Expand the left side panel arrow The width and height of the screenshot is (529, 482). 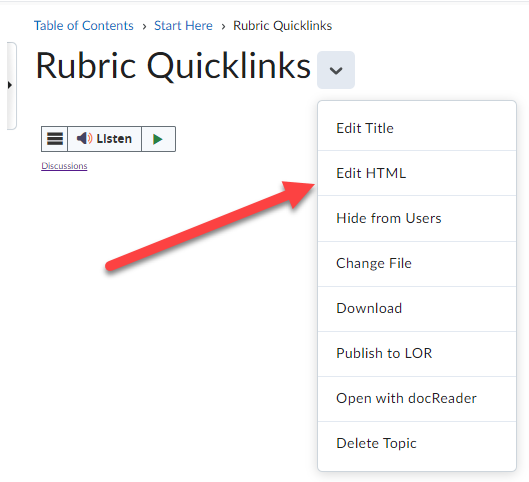[10, 85]
